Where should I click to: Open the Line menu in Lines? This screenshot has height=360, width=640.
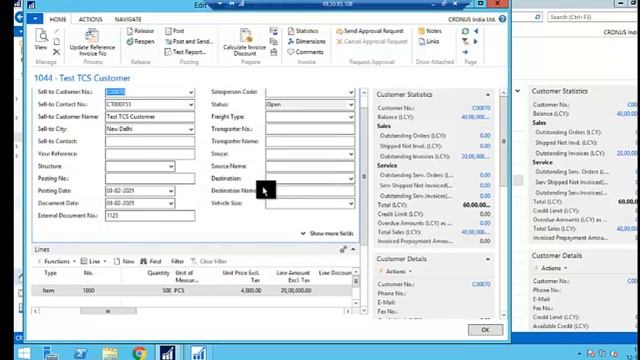[x=93, y=261]
